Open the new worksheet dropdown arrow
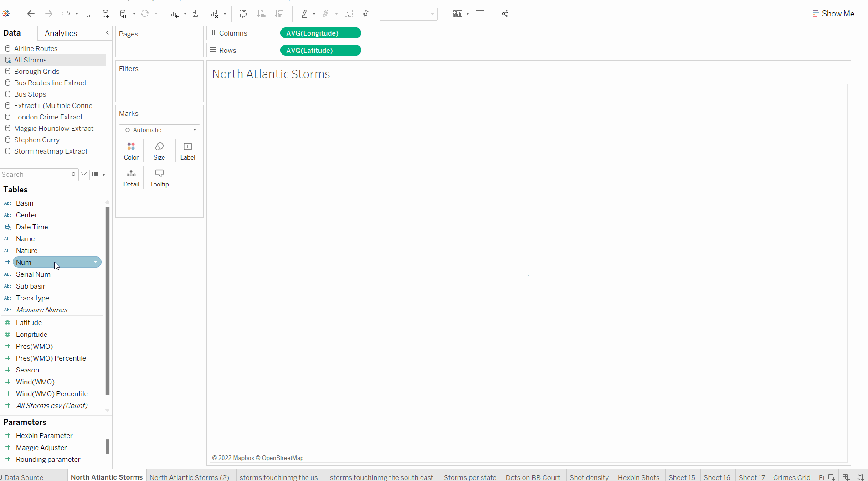The width and height of the screenshot is (868, 481). pyautogui.click(x=185, y=14)
